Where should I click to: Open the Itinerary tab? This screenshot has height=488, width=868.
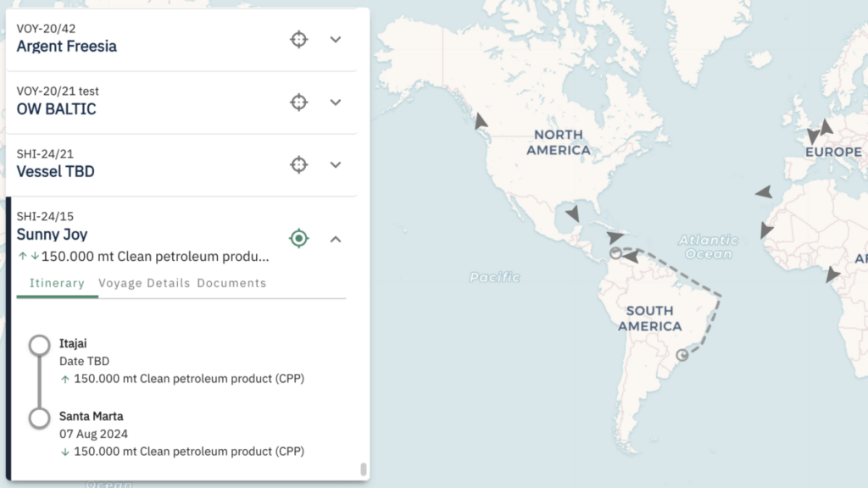(57, 283)
